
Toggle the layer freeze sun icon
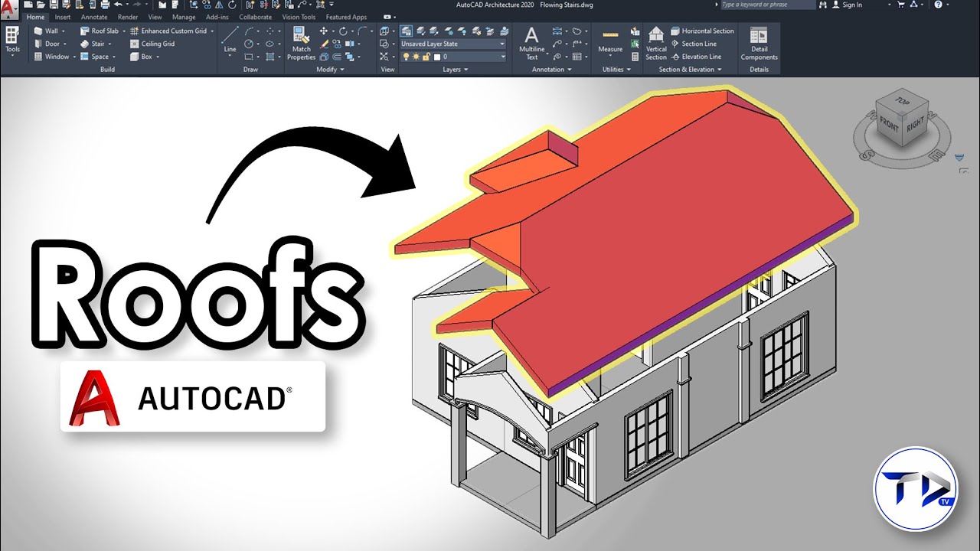coord(416,57)
